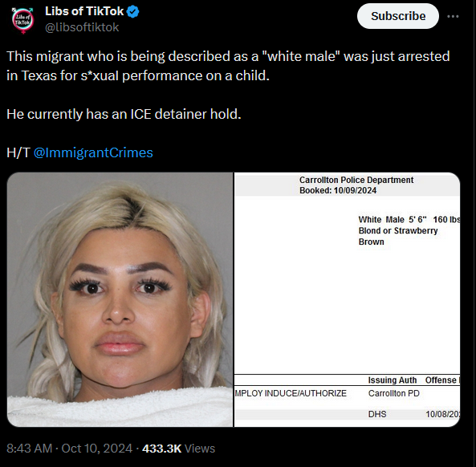Click the blue verified checkmark badge
Screen dimensions: 476x467
pos(133,12)
